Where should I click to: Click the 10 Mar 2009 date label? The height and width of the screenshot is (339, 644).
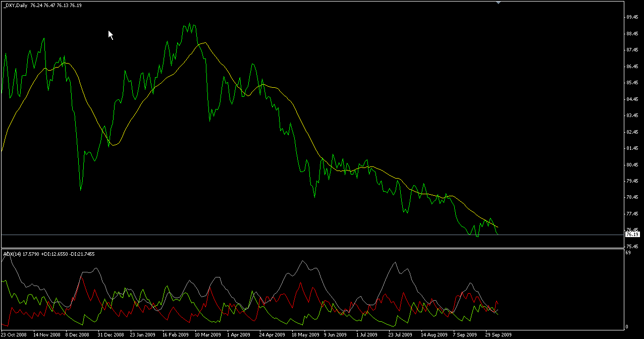click(207, 334)
